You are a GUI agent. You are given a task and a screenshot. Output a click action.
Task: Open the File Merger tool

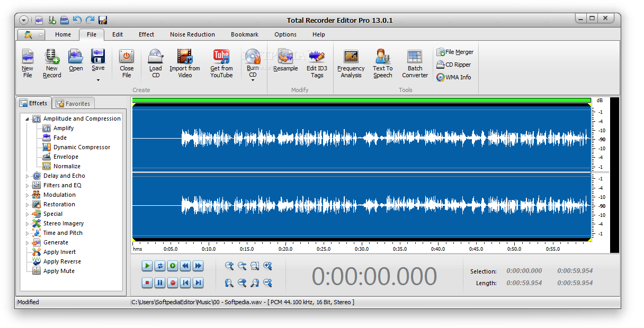tap(455, 52)
